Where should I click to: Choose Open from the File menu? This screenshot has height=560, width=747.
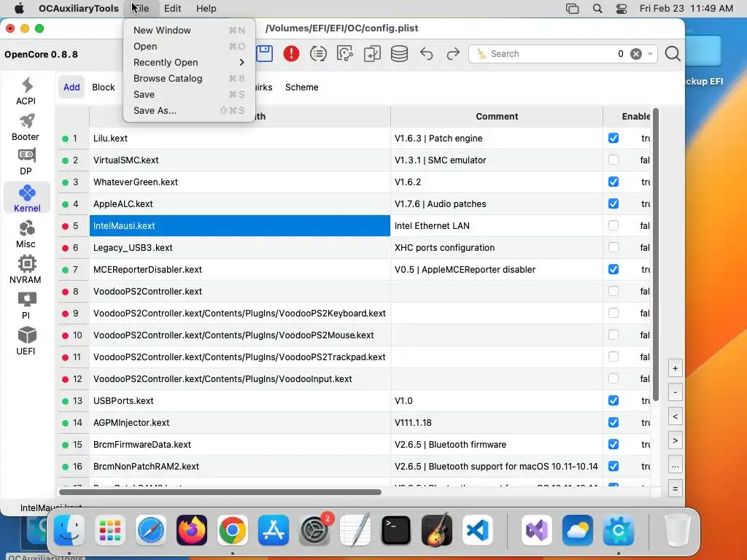click(x=189, y=46)
